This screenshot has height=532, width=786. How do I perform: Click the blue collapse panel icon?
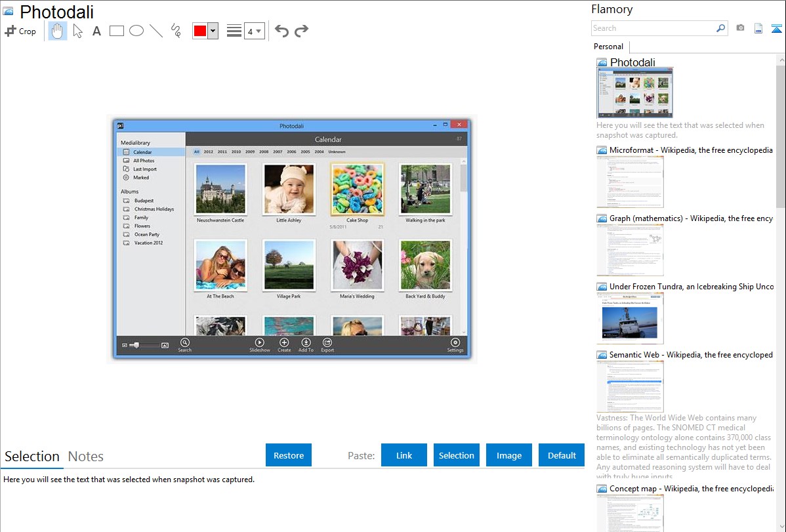[x=776, y=28]
